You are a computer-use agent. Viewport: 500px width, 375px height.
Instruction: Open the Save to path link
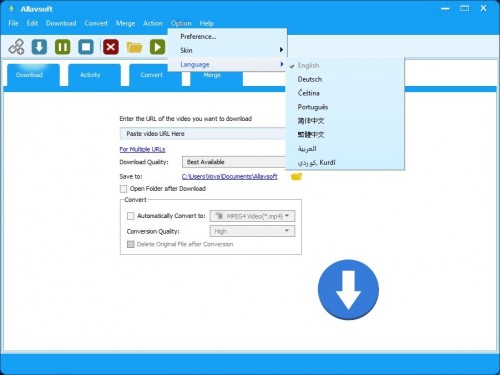click(229, 176)
